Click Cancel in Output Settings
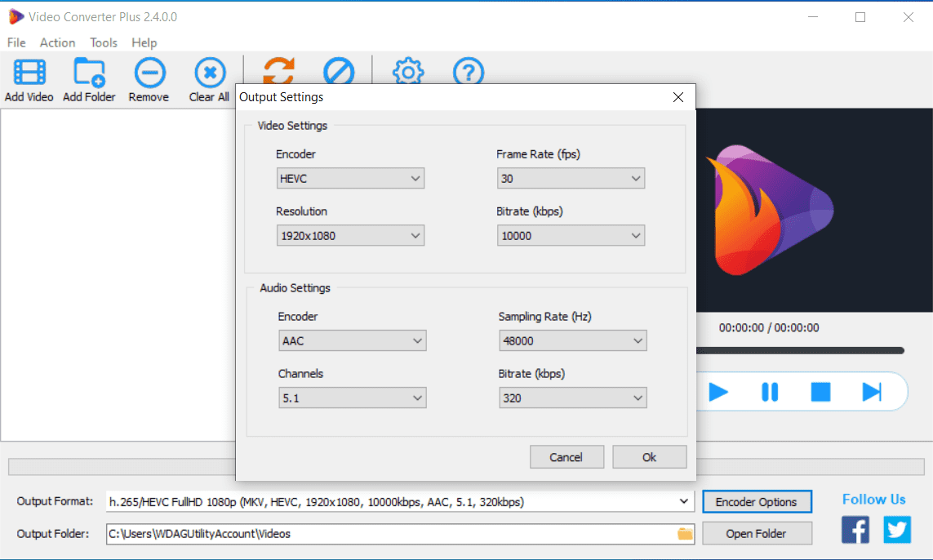 point(566,457)
